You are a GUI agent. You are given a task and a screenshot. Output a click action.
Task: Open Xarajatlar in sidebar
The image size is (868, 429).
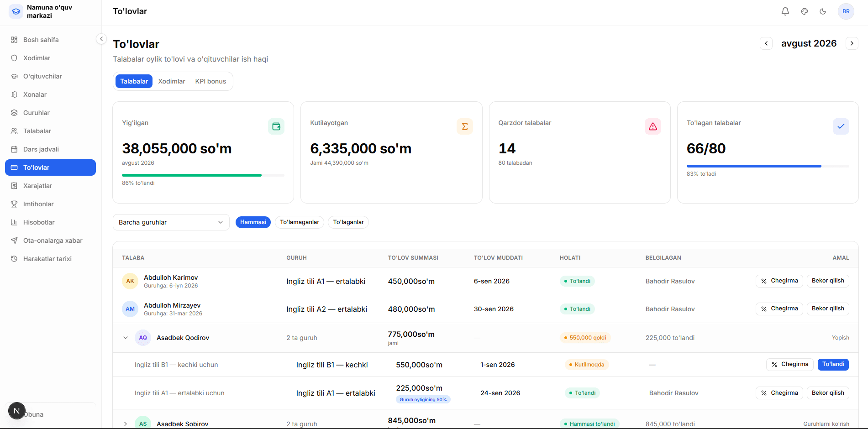pyautogui.click(x=50, y=186)
